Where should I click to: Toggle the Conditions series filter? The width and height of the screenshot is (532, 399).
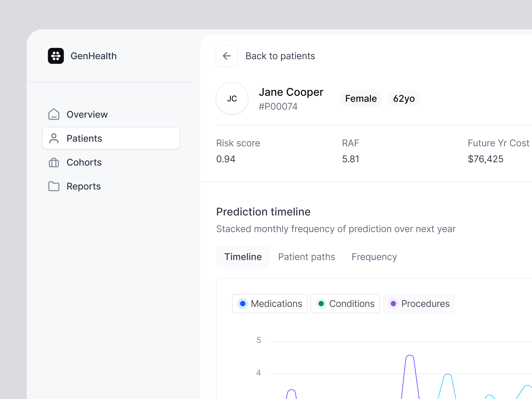[345, 304]
